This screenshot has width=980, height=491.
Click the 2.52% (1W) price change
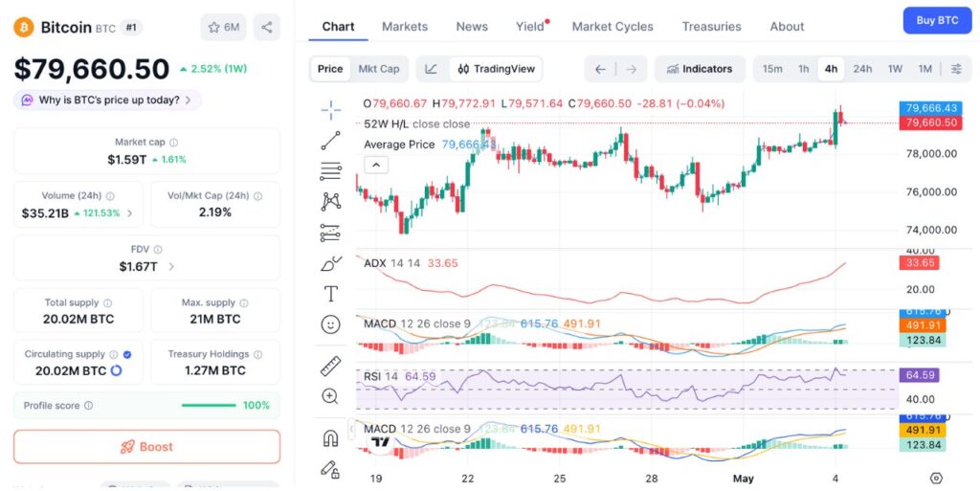coord(212,69)
